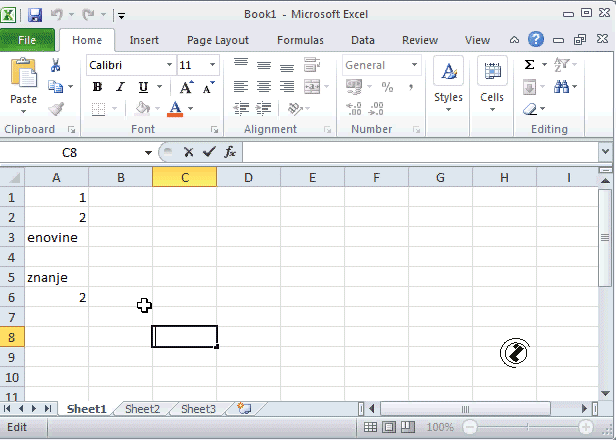Select the Format Painter brush
This screenshot has width=616, height=440.
[56, 109]
